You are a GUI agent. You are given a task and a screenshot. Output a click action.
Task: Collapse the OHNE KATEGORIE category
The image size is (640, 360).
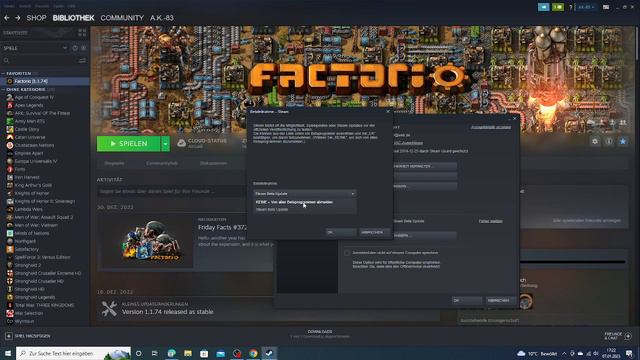pyautogui.click(x=3, y=89)
